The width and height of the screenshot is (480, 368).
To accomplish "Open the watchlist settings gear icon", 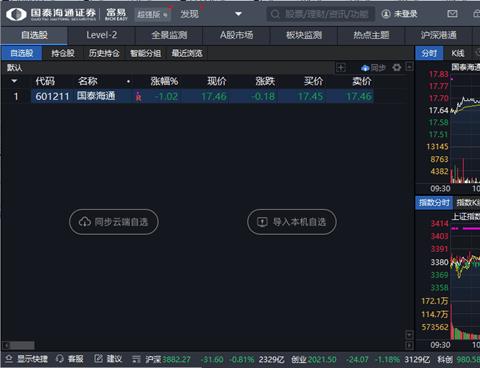I will [x=397, y=68].
